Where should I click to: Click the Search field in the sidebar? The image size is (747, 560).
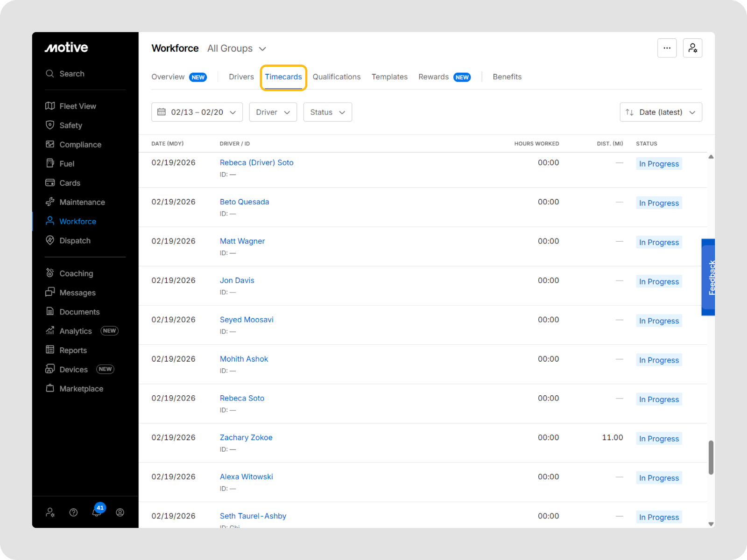[72, 74]
